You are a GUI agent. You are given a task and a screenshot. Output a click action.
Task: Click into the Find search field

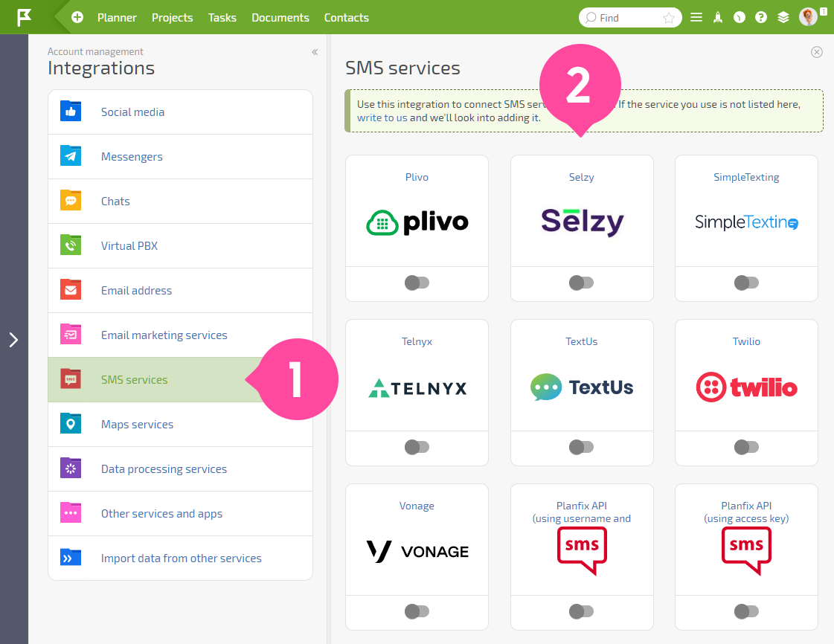629,18
